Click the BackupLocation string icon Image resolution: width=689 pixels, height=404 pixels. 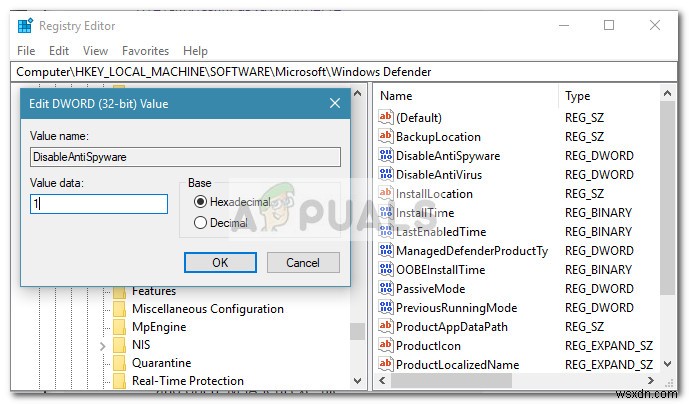385,136
